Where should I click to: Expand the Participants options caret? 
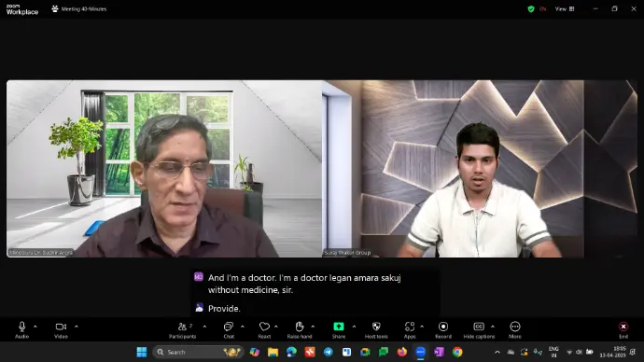204,327
